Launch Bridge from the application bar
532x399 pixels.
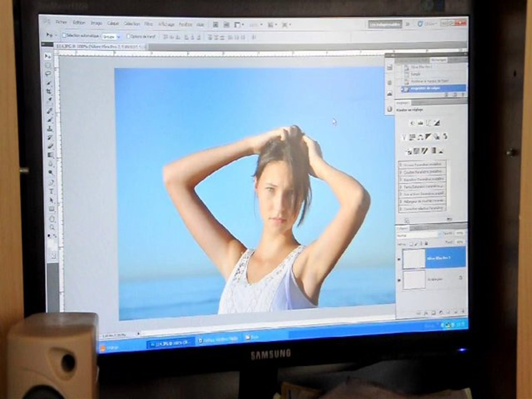pos(216,24)
